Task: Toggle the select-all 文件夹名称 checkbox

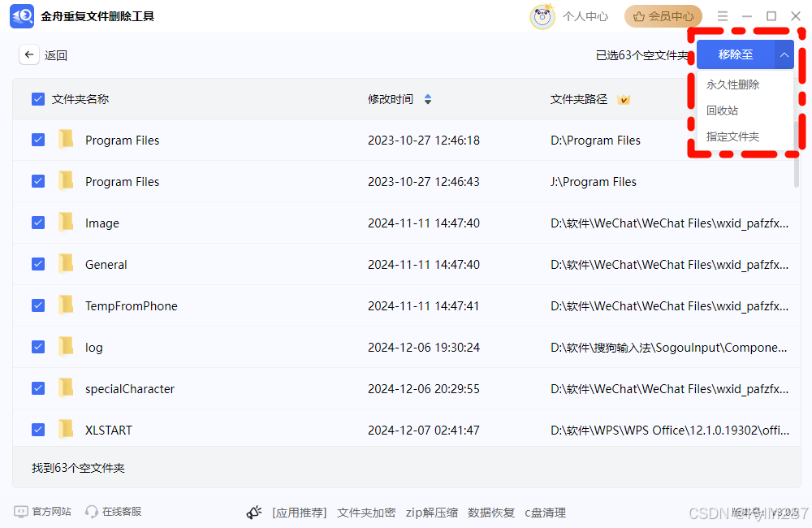Action: click(38, 99)
